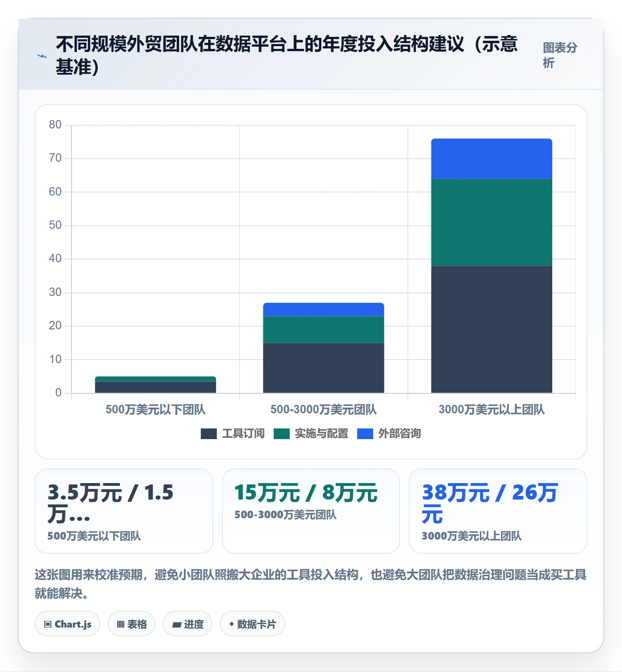Toggle the 实施与配置 legend label
The image size is (622, 672).
pyautogui.click(x=321, y=433)
